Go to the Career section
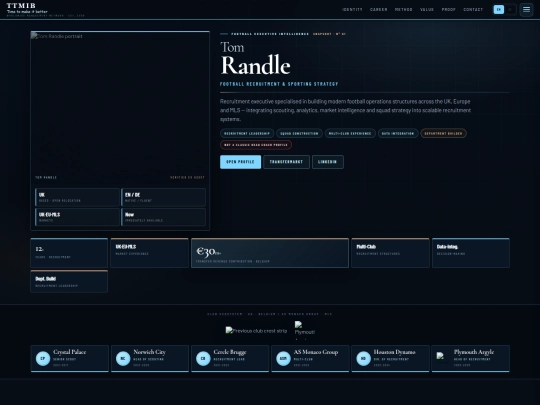 tap(378, 10)
